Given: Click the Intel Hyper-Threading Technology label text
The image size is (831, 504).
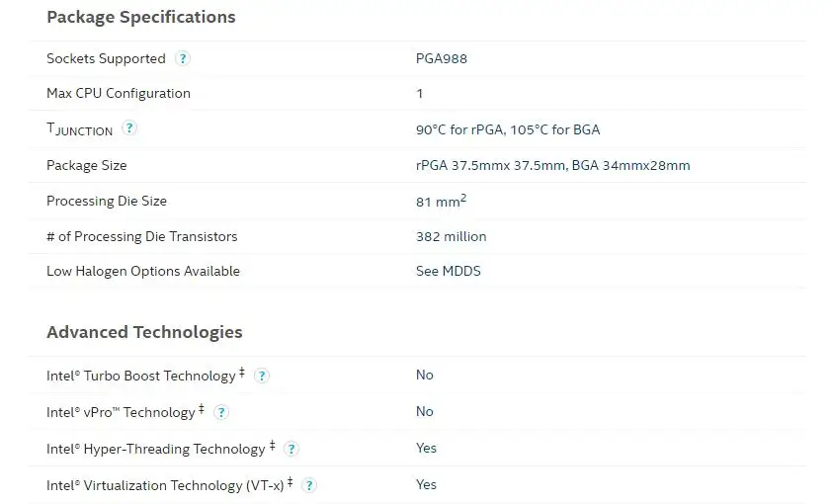Looking at the screenshot, I should click(156, 449).
